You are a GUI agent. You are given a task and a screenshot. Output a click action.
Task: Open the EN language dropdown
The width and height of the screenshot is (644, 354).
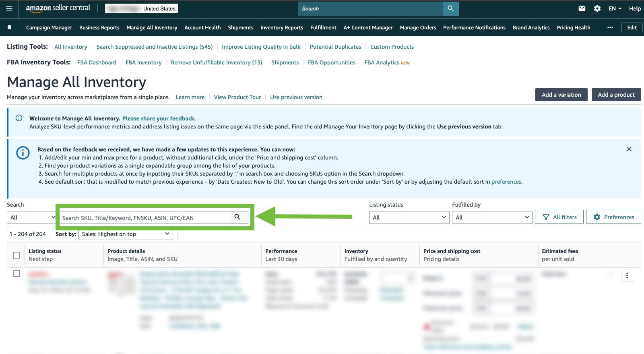[615, 8]
